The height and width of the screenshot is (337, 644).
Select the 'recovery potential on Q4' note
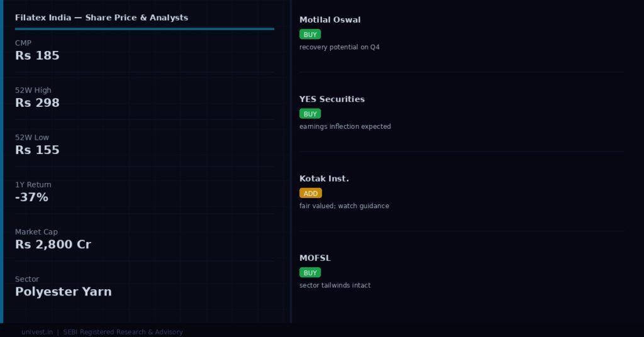pyautogui.click(x=339, y=47)
